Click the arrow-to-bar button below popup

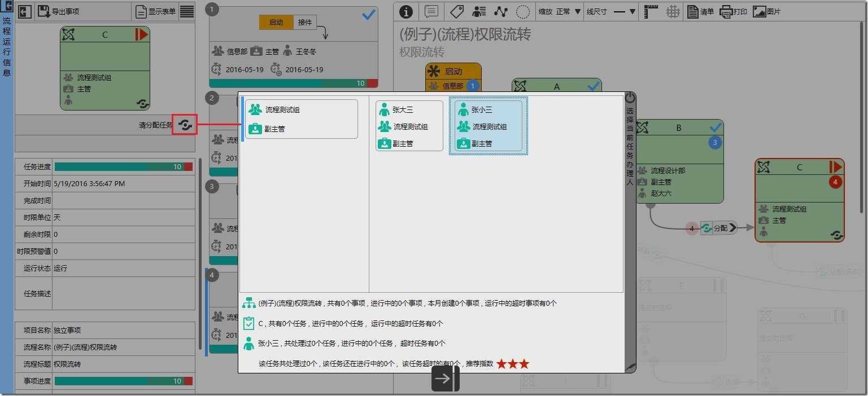tap(446, 379)
